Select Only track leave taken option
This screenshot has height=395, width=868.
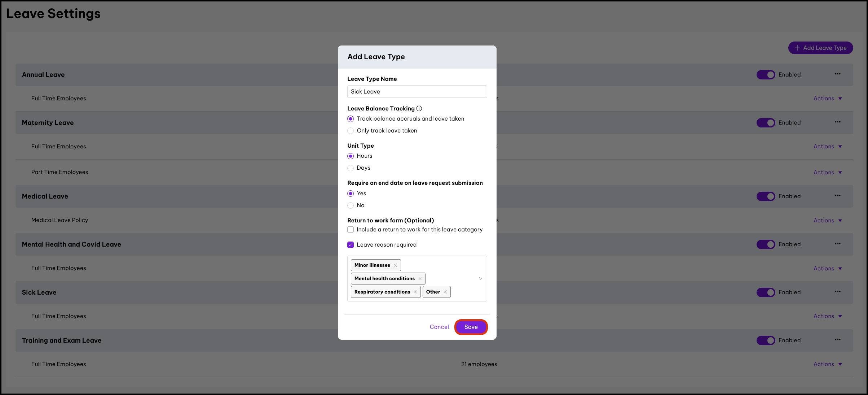[x=351, y=131]
